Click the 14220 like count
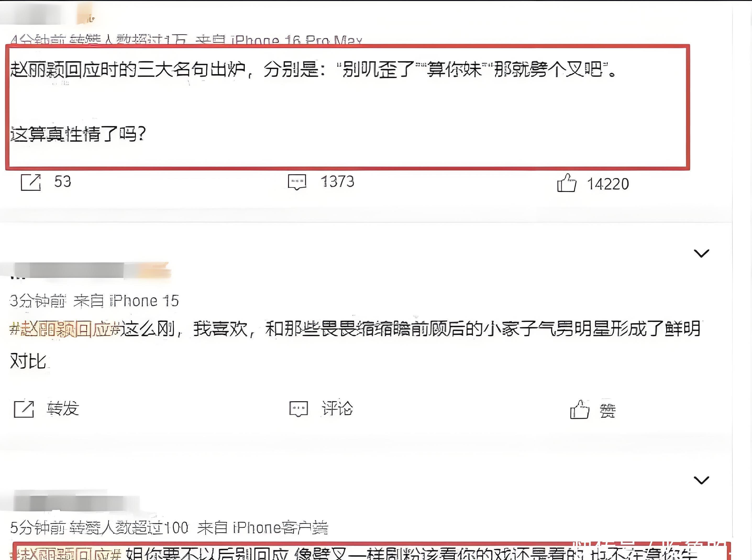This screenshot has width=752, height=560. click(608, 184)
